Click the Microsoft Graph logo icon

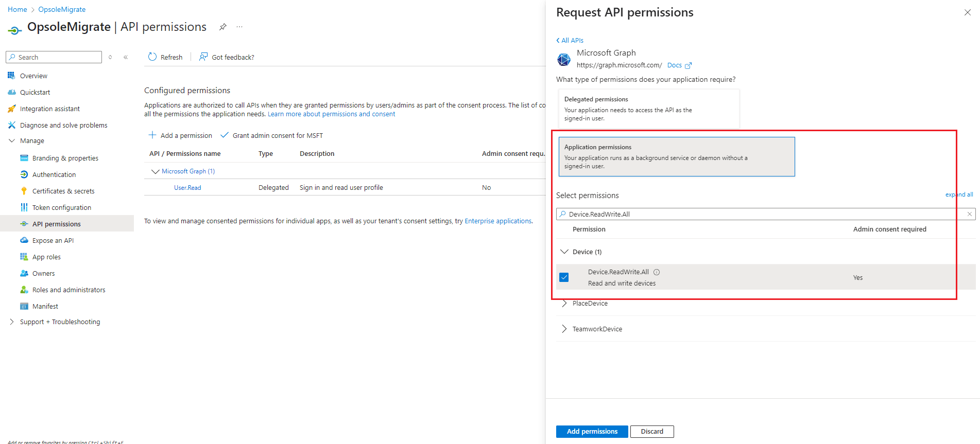(x=564, y=60)
